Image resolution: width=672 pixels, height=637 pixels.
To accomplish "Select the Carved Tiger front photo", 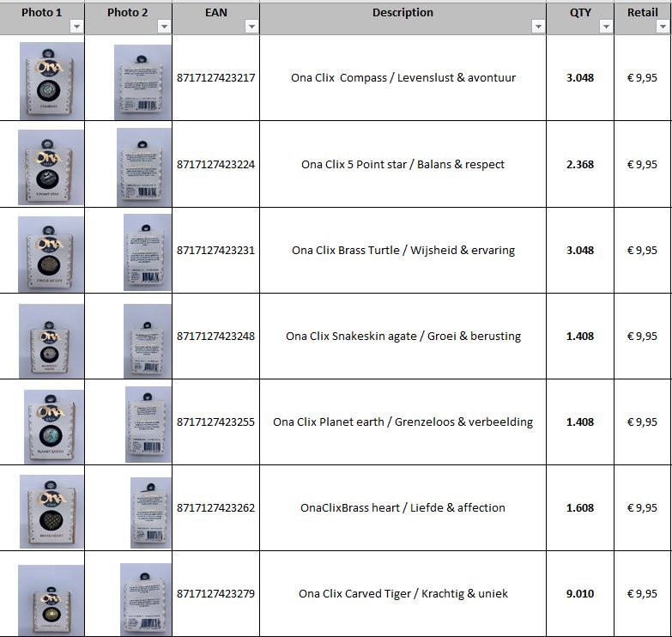I will [x=51, y=600].
